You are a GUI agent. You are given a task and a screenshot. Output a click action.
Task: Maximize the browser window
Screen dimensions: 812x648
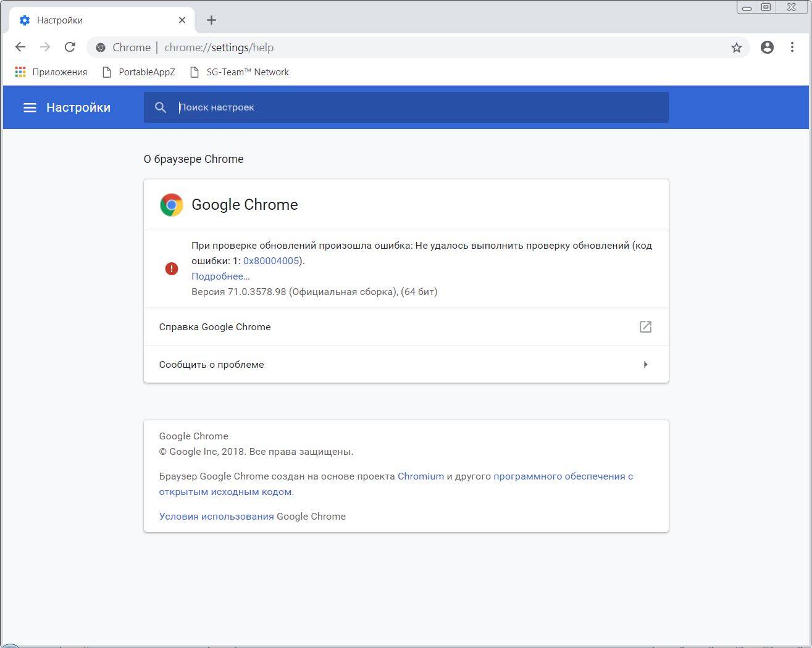[x=766, y=7]
